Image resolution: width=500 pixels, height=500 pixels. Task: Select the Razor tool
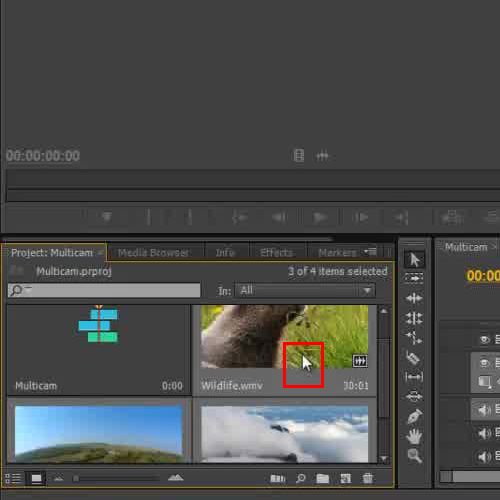pyautogui.click(x=413, y=358)
